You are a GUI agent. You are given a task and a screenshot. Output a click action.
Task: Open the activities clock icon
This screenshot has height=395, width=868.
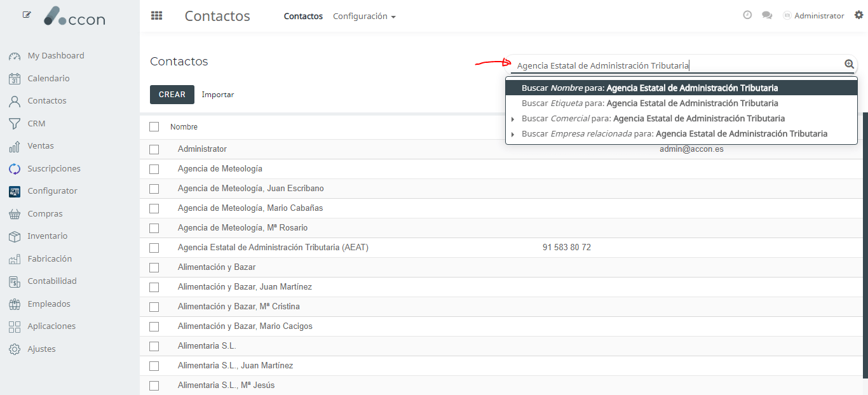pos(747,15)
